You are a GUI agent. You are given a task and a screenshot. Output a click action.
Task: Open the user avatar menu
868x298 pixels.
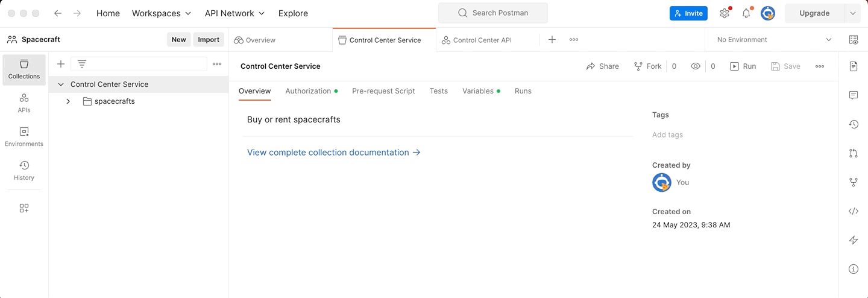[767, 13]
